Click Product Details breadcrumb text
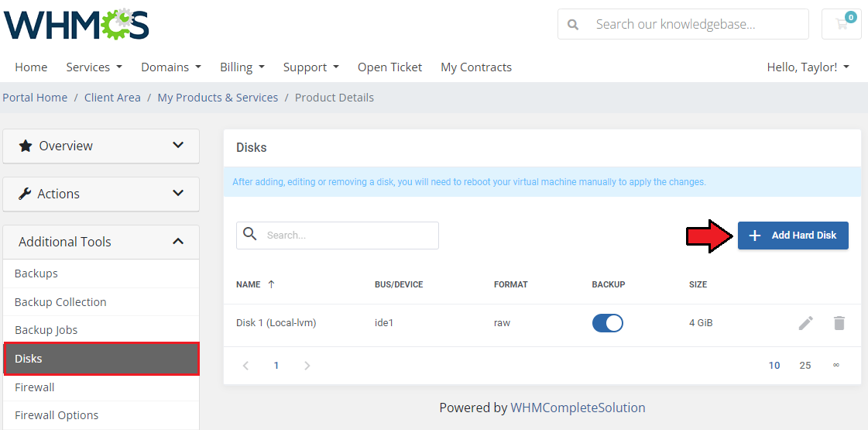 coord(335,98)
